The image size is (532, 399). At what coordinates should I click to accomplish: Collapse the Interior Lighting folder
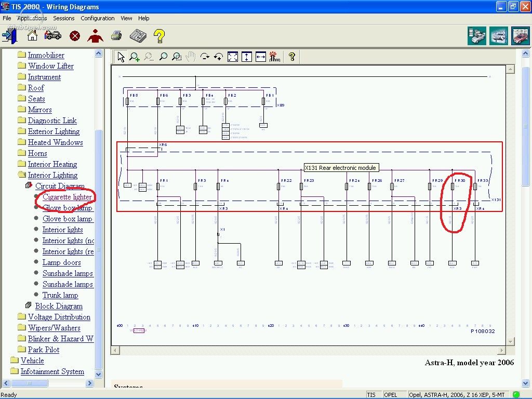click(x=21, y=175)
